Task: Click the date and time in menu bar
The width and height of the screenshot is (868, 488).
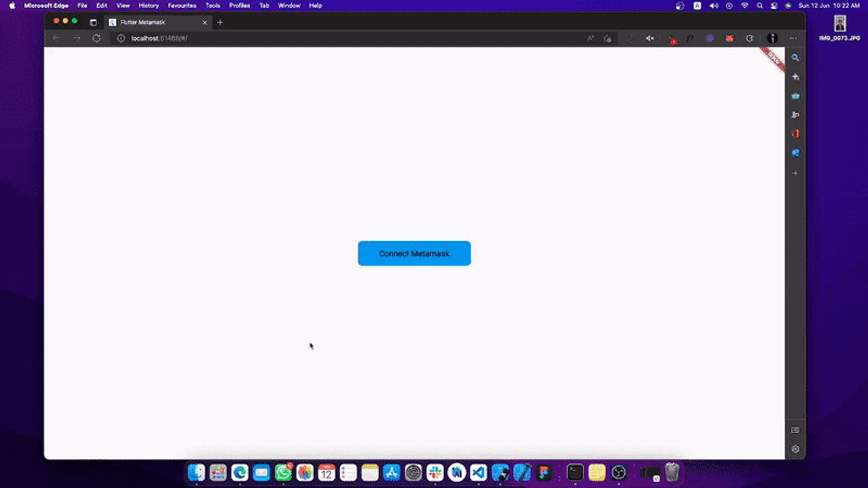Action: point(829,6)
